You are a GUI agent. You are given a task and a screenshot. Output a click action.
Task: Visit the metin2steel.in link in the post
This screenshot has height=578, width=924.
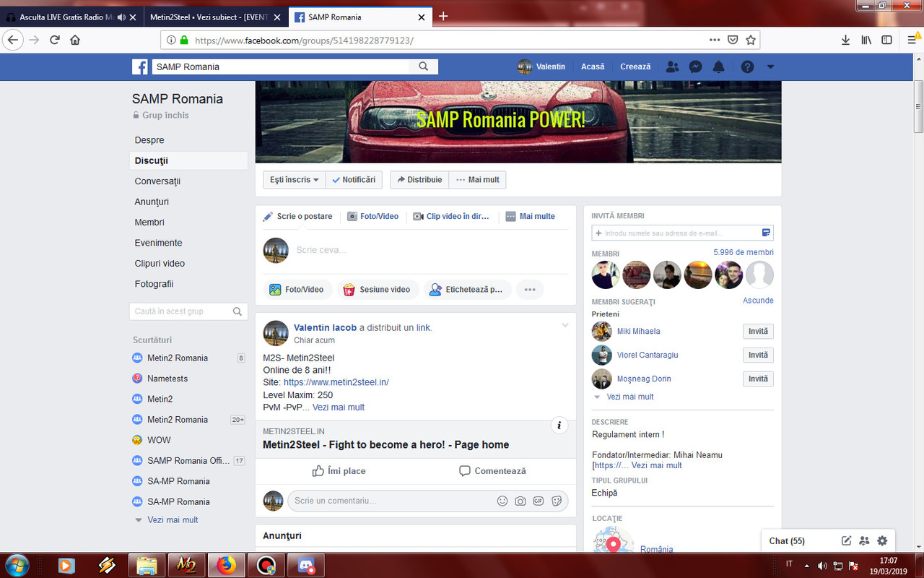click(335, 382)
